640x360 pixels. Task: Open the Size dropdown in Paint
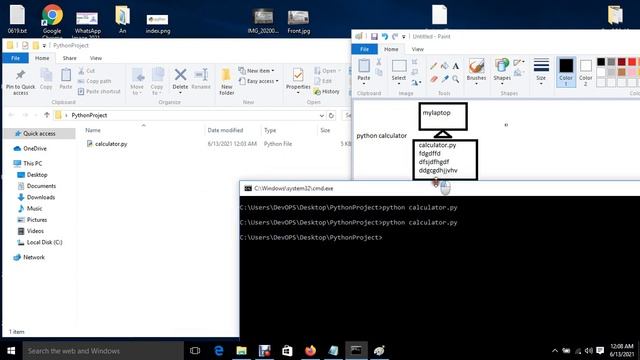point(541,72)
